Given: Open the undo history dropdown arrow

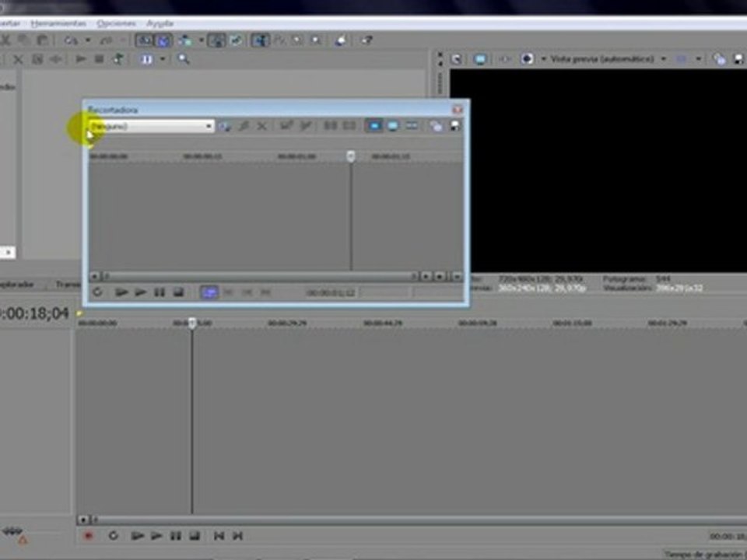Looking at the screenshot, I should tap(88, 40).
